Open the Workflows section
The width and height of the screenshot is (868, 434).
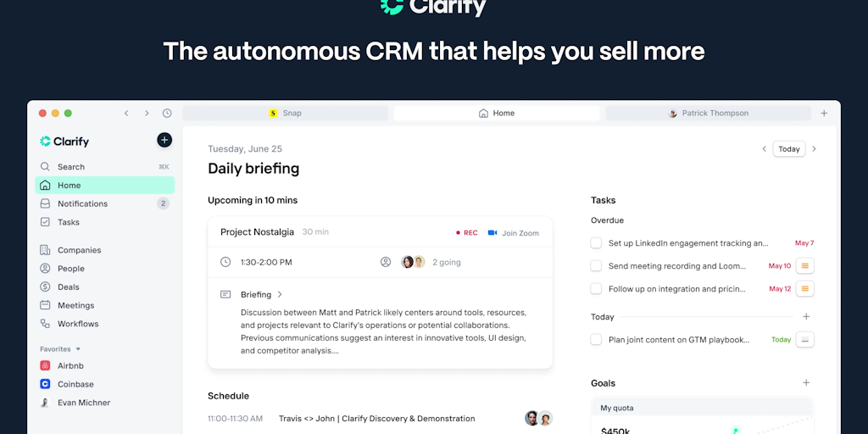coord(104,323)
